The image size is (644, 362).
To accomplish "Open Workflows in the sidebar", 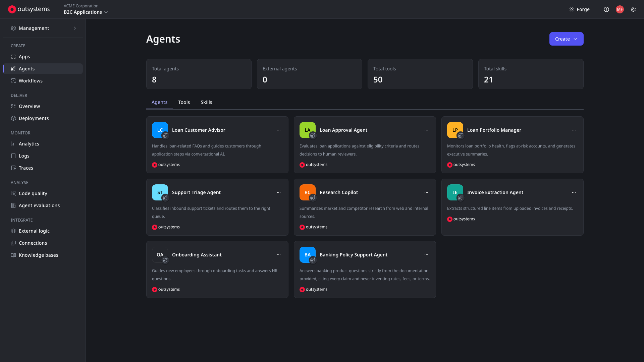I will click(x=43, y=81).
